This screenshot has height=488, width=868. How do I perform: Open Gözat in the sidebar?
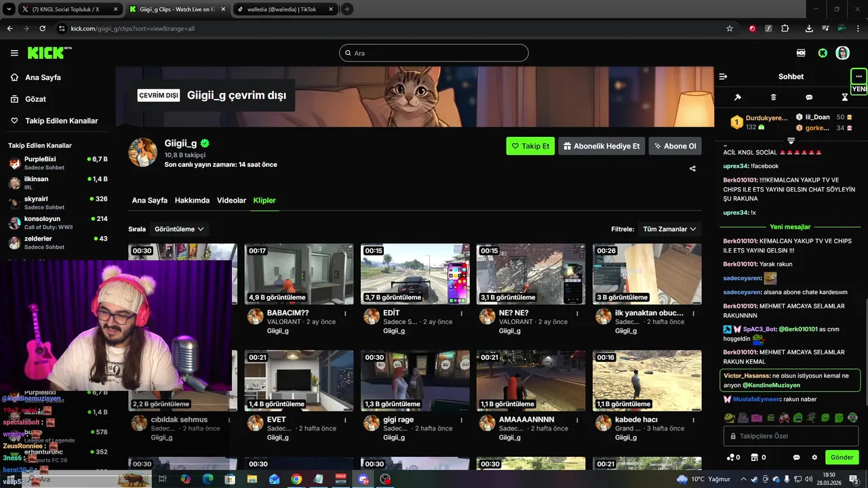(28, 99)
